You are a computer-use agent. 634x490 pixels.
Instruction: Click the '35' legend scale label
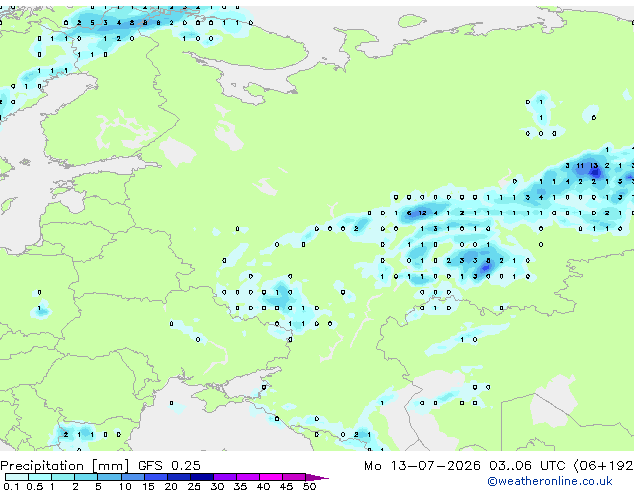240,486
